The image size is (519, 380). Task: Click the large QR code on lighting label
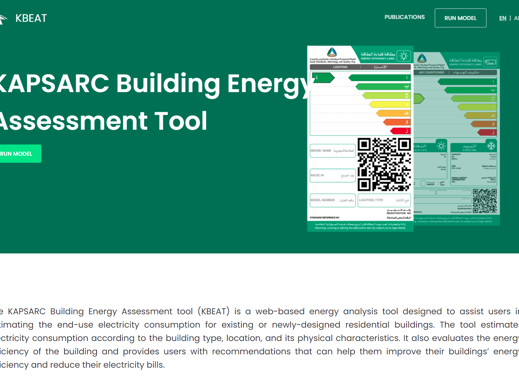click(x=384, y=164)
